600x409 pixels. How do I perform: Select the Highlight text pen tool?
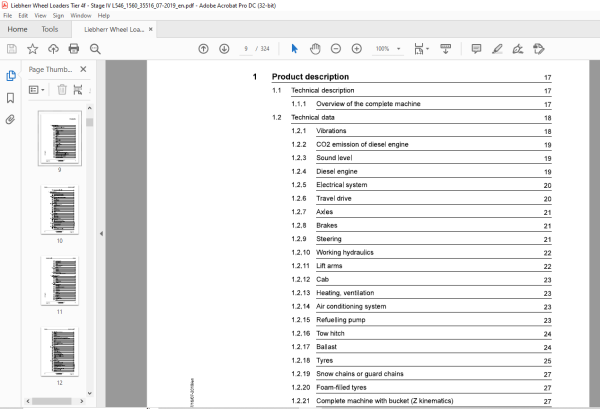point(497,49)
